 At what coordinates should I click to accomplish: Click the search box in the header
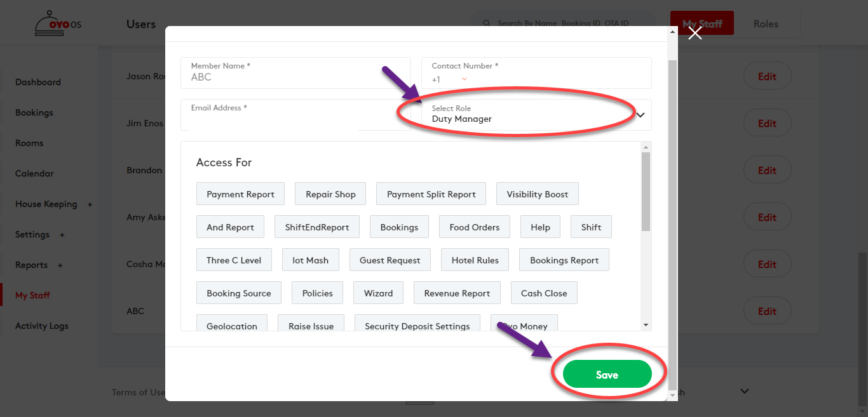562,23
